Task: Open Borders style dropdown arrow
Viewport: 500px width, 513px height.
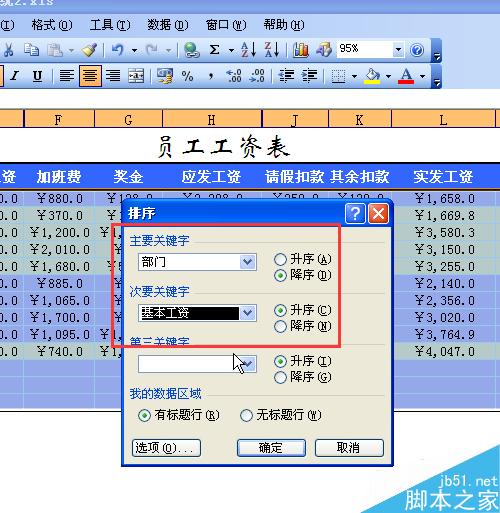Action: coord(355,77)
